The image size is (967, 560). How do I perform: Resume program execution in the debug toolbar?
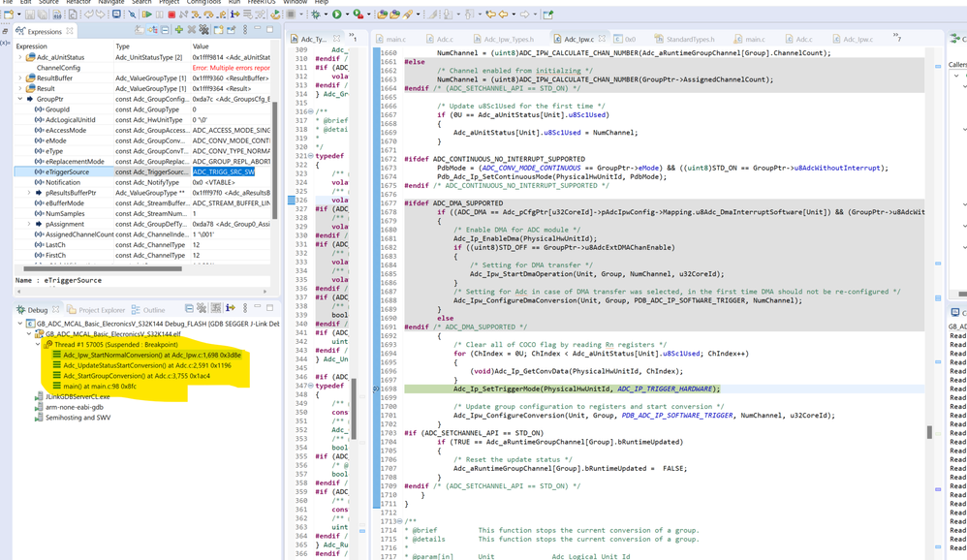point(148,16)
